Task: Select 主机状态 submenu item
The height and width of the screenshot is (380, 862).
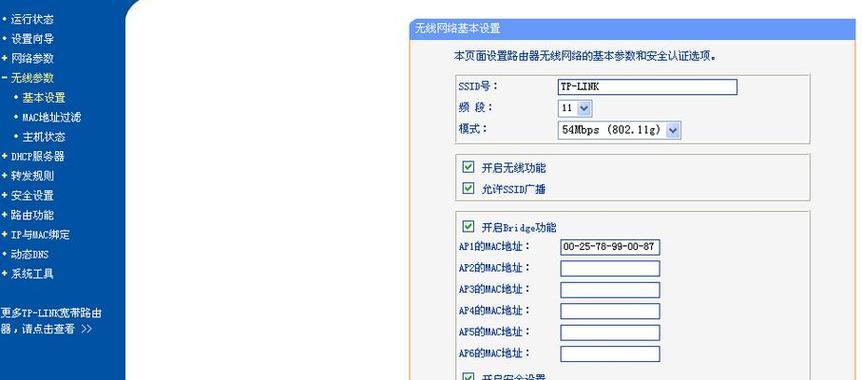Action: [x=43, y=137]
